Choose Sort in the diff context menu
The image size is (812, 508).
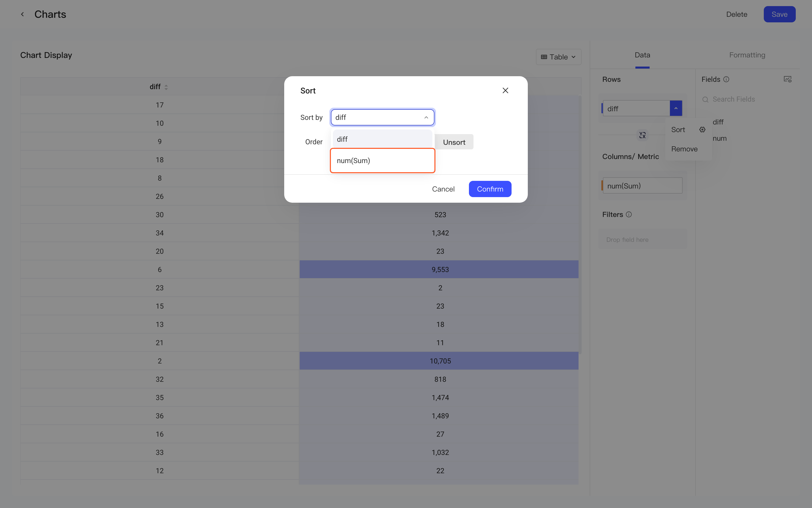coord(678,130)
